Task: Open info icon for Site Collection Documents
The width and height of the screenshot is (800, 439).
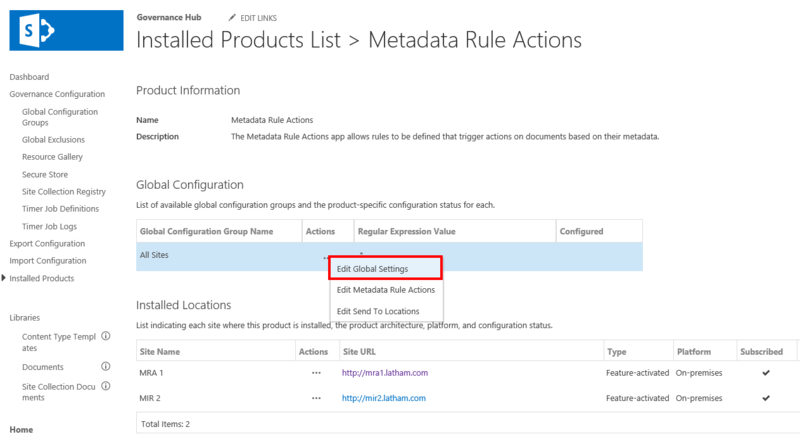Action: (106, 387)
